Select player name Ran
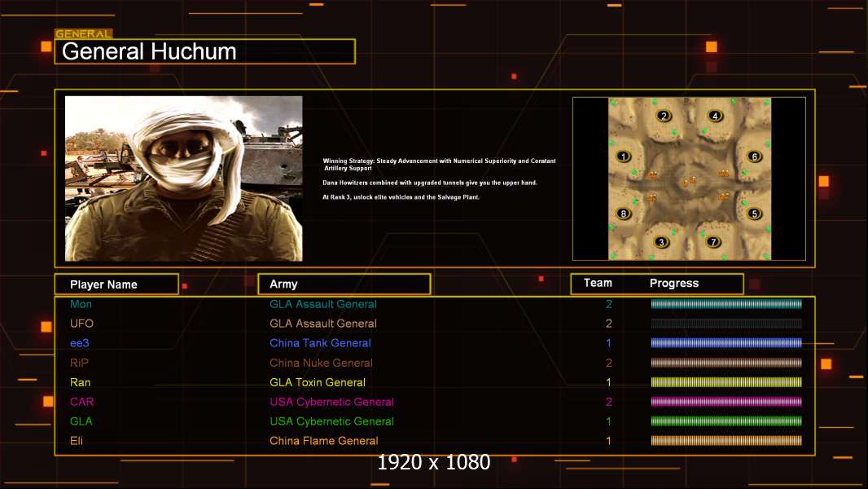Image resolution: width=868 pixels, height=489 pixels. coord(81,382)
